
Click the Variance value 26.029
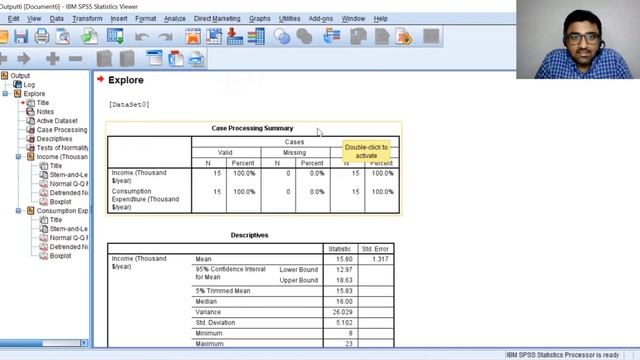[x=343, y=312]
